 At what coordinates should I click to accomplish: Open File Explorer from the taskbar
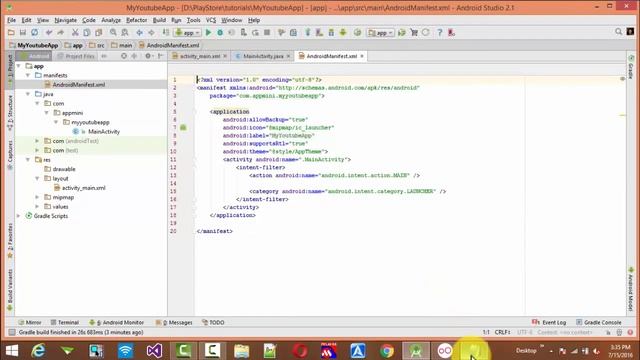pos(241,351)
